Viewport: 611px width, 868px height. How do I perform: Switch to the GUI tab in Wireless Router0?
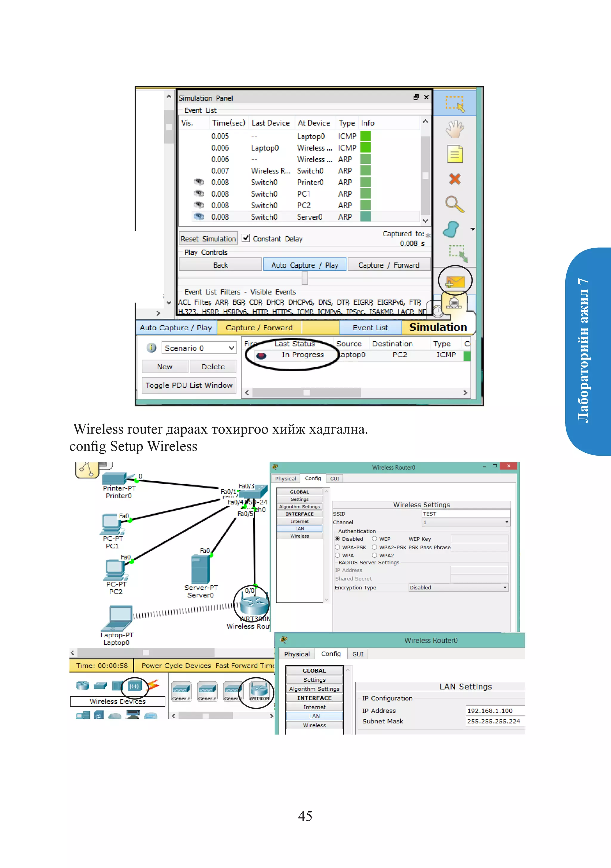pos(334,479)
